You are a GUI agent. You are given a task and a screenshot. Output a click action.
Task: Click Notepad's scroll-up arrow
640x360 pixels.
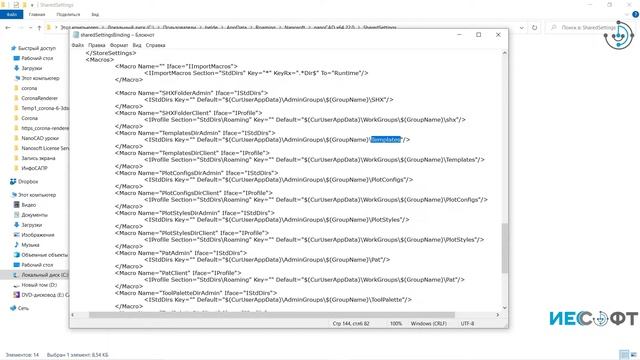pyautogui.click(x=505, y=53)
